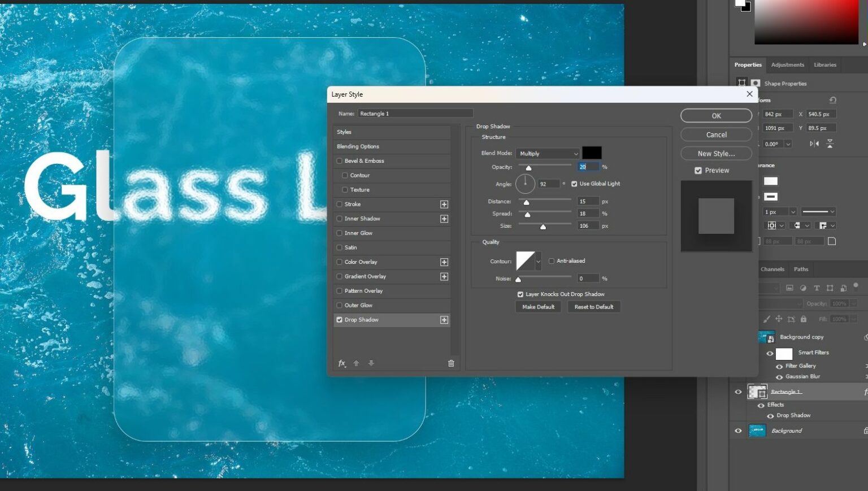Filter for adjustment layers in the Layers panel

tap(803, 288)
